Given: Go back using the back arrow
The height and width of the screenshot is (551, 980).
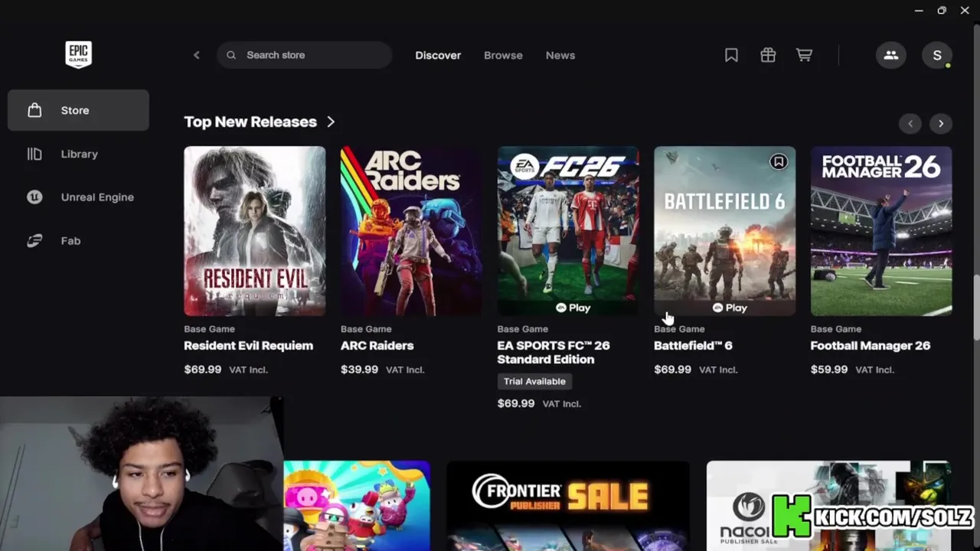Looking at the screenshot, I should pyautogui.click(x=197, y=55).
